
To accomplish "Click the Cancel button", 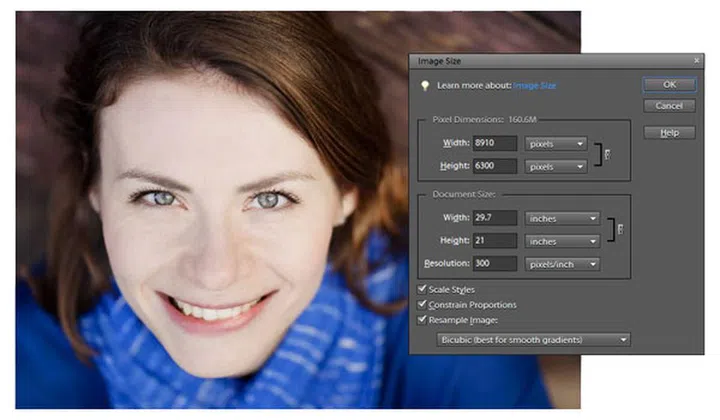I will [x=669, y=106].
